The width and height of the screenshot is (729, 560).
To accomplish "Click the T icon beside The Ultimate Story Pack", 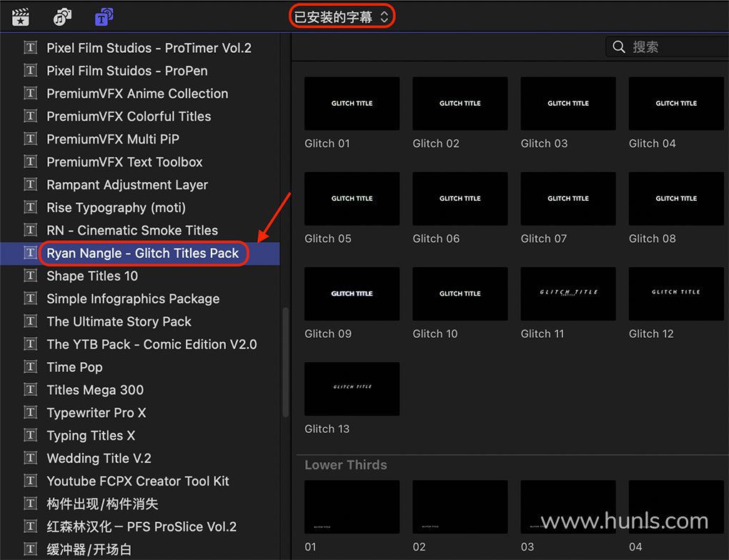I will tap(30, 321).
